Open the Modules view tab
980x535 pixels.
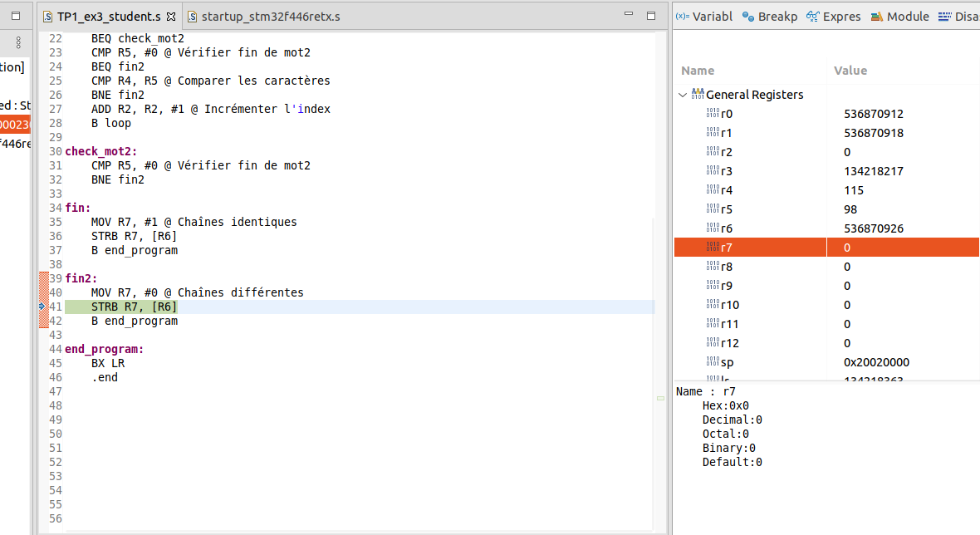(x=899, y=17)
